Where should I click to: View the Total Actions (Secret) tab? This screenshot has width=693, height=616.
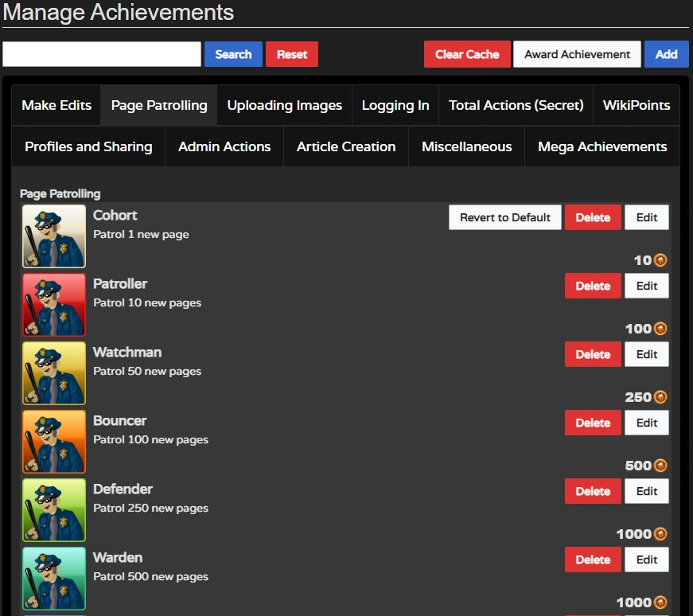pyautogui.click(x=516, y=104)
